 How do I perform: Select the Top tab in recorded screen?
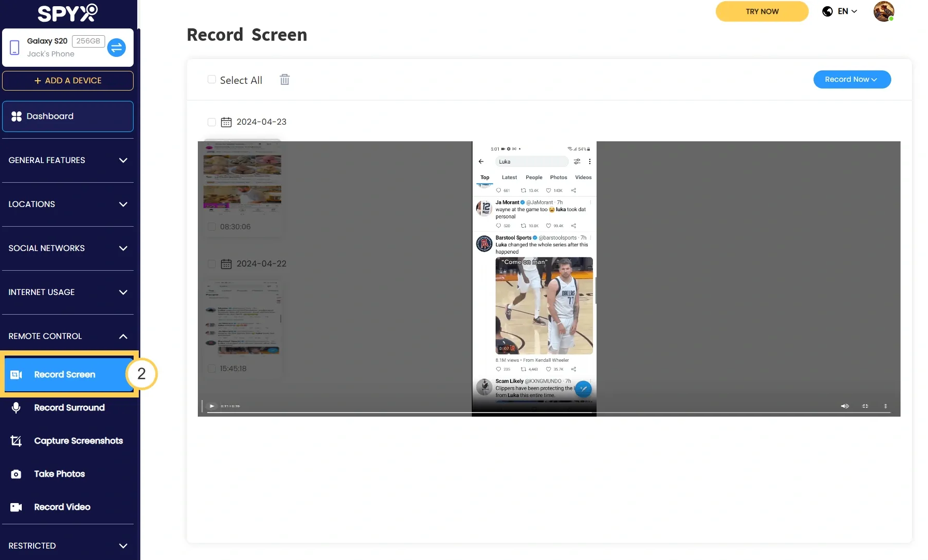485,178
